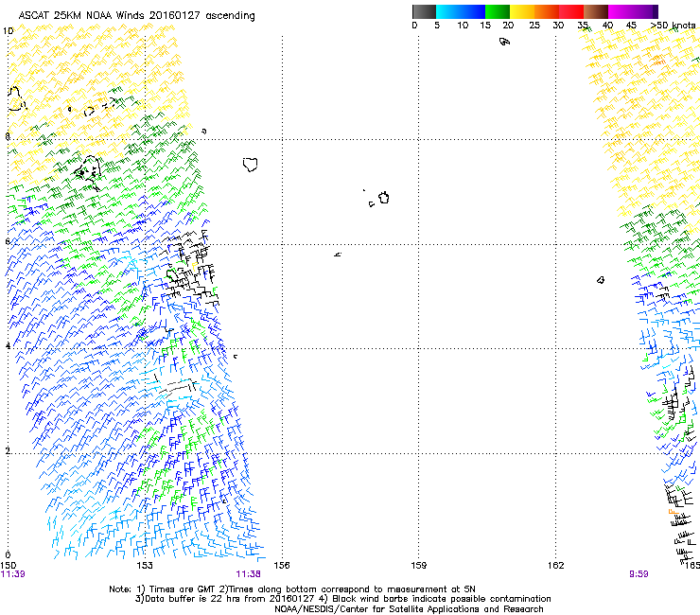Viewport: 700px width, 615px height.
Task: Click the island outline near 156E 7.5N
Action: pos(251,165)
